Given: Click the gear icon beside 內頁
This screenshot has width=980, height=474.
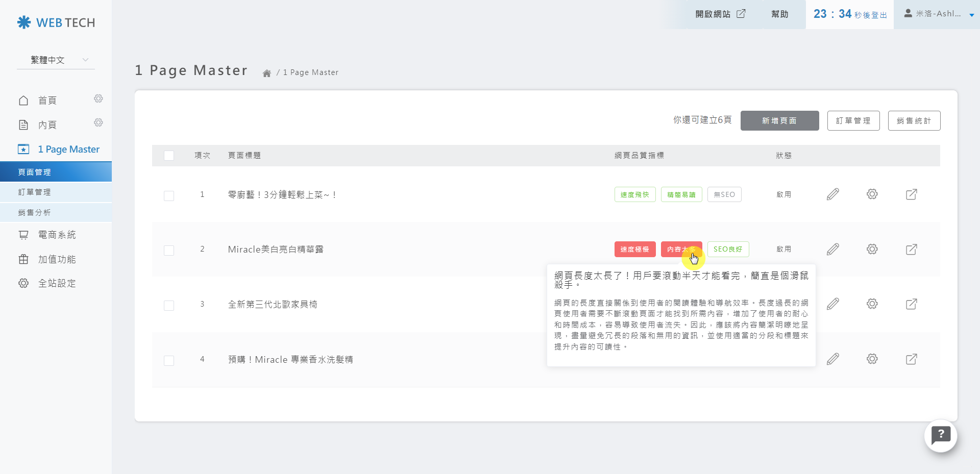Looking at the screenshot, I should click(99, 122).
